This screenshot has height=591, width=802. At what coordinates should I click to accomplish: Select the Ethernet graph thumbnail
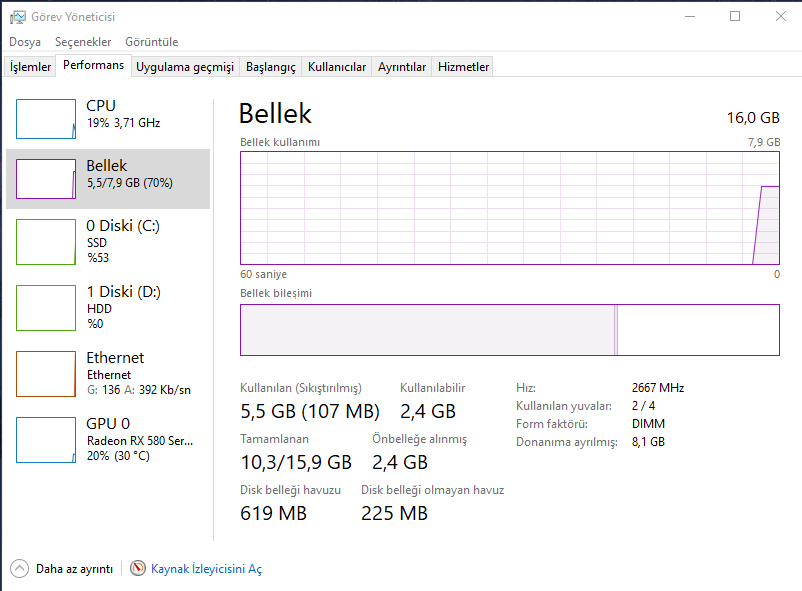pyautogui.click(x=46, y=373)
